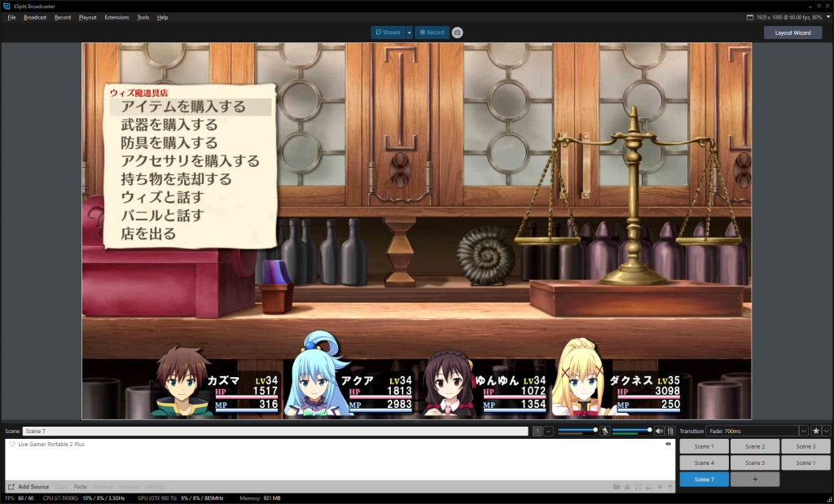Open the resolution settings dropdown arrow
The height and width of the screenshot is (504, 834).
pyautogui.click(x=828, y=17)
